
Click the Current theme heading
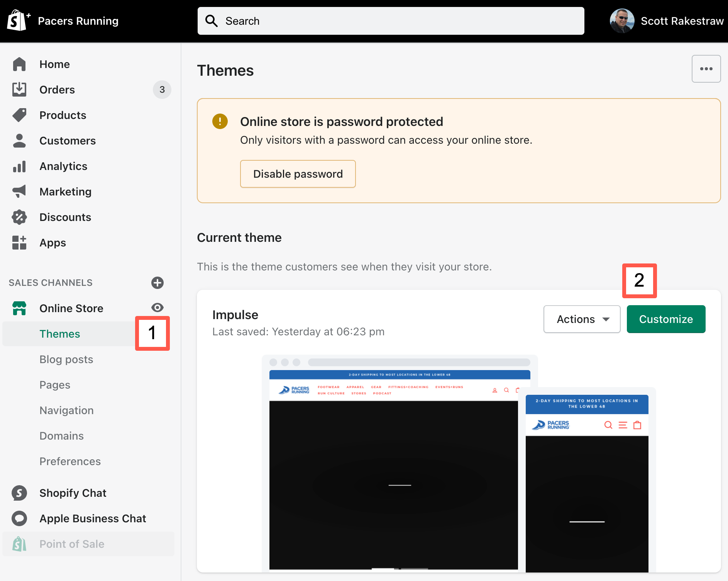point(239,237)
